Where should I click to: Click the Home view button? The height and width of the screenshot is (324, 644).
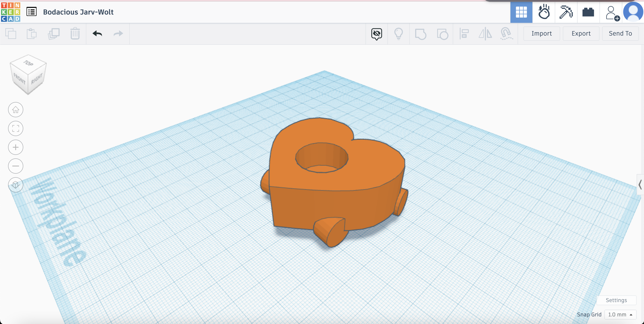point(15,109)
